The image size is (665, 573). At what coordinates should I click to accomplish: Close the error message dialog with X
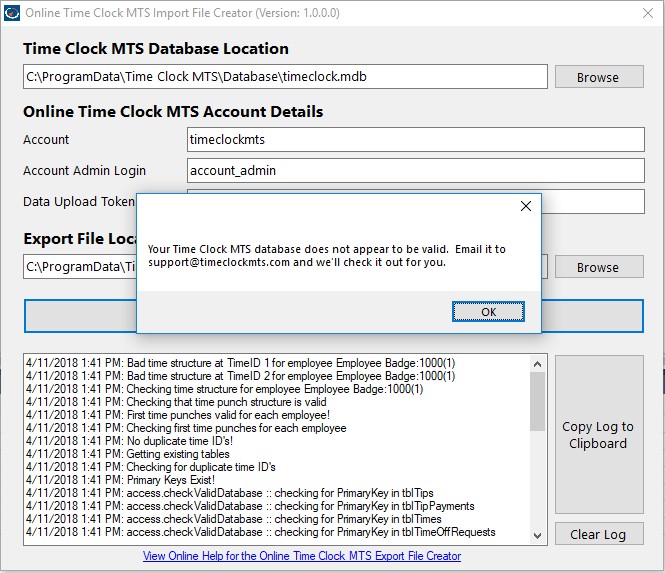click(x=526, y=206)
